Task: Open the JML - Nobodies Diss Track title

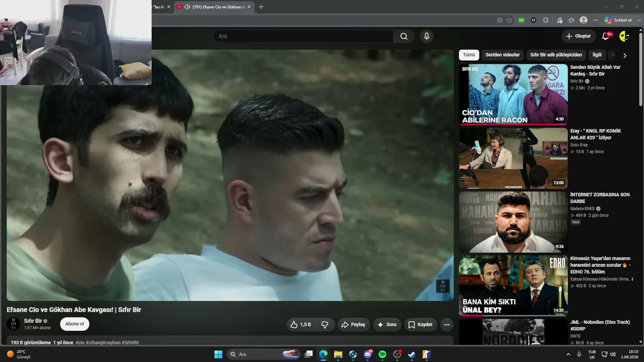Action: (x=600, y=325)
